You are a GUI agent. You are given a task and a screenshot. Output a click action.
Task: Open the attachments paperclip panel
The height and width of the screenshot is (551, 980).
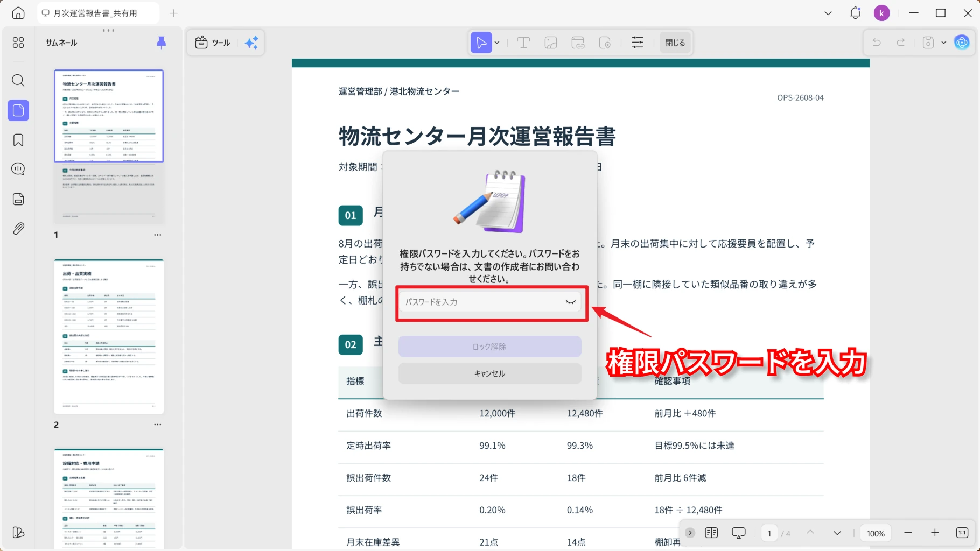coord(18,229)
